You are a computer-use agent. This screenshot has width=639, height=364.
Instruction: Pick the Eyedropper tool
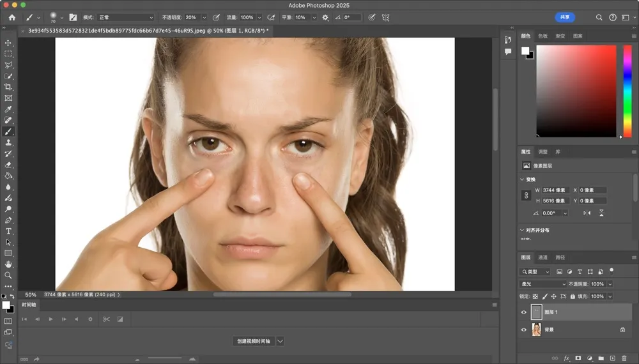click(x=8, y=109)
